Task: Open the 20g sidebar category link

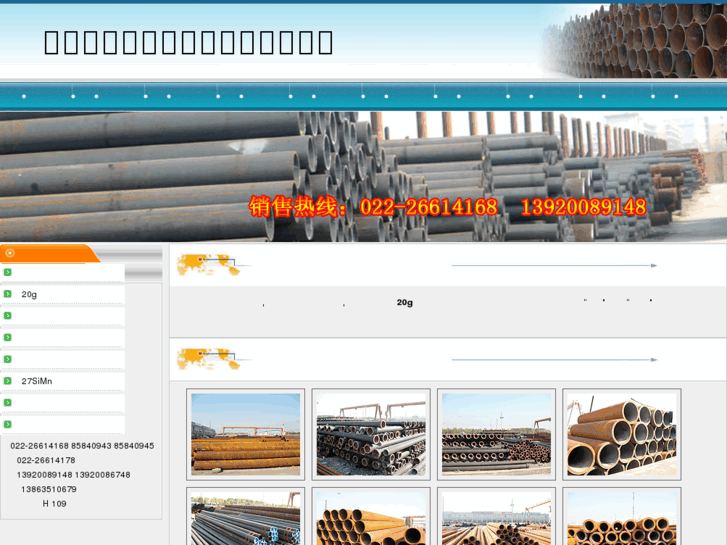Action: [x=29, y=295]
